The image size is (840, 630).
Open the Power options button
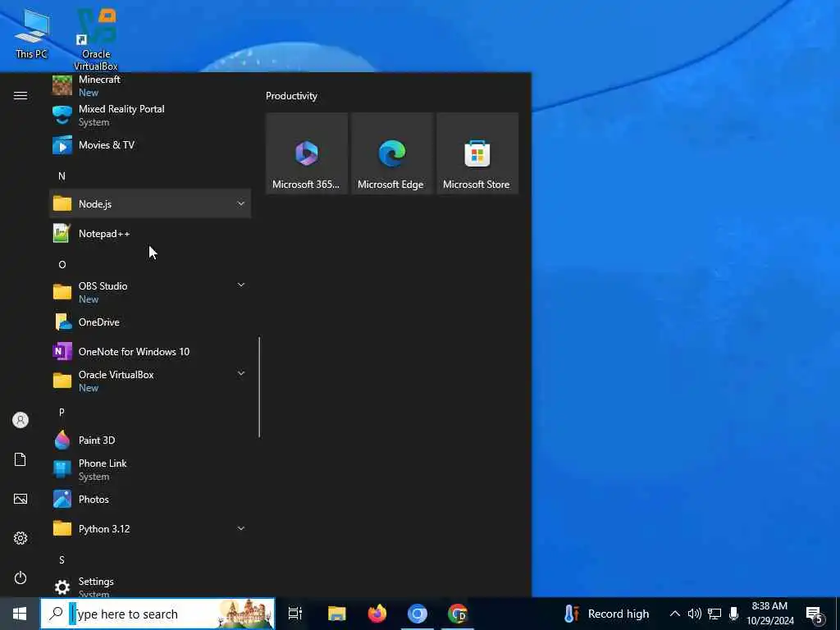[21, 577]
